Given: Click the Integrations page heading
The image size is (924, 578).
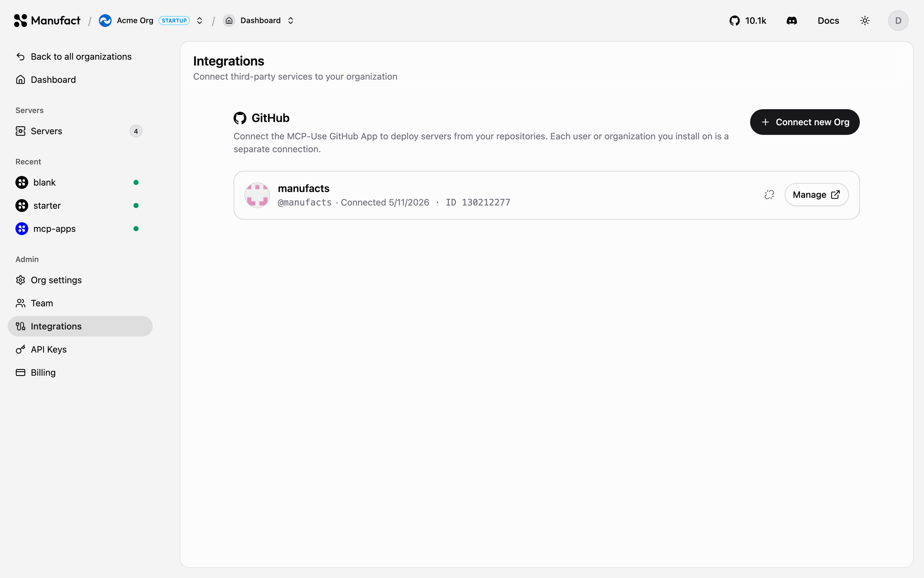Looking at the screenshot, I should (x=229, y=61).
